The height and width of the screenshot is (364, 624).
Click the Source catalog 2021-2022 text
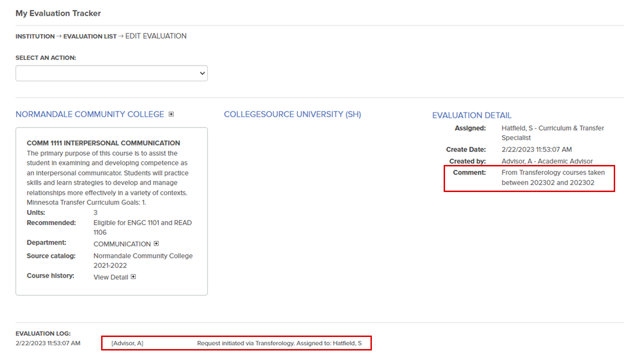[x=143, y=260]
